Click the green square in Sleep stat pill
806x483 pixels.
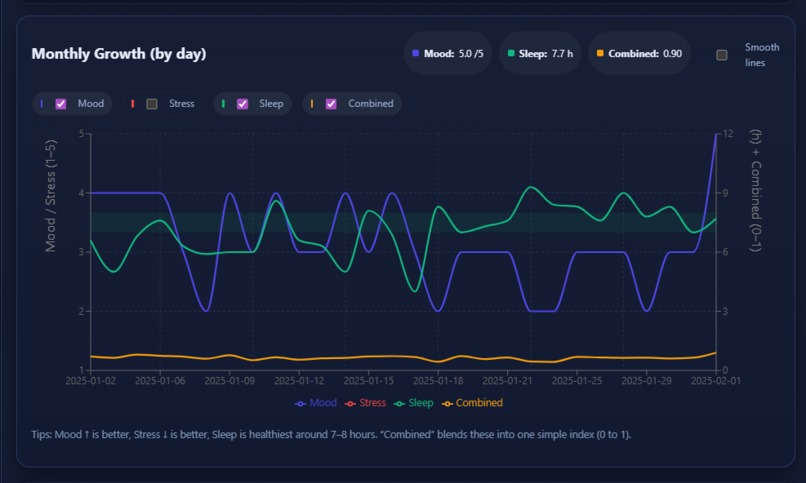tap(510, 53)
